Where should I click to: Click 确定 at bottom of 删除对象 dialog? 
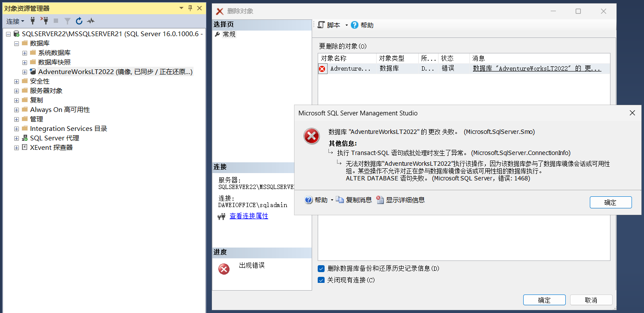[x=544, y=300]
